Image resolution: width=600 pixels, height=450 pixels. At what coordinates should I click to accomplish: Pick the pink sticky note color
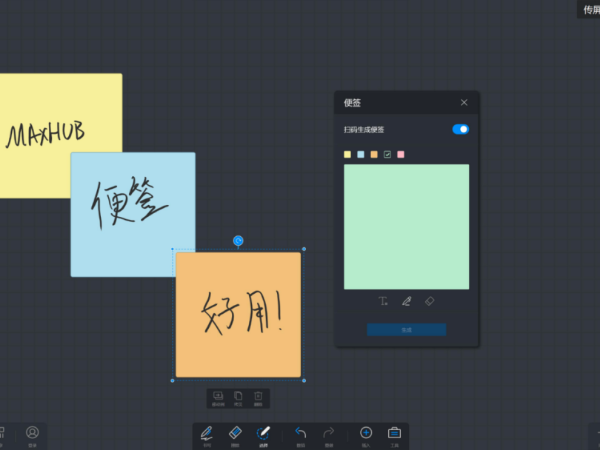401,154
